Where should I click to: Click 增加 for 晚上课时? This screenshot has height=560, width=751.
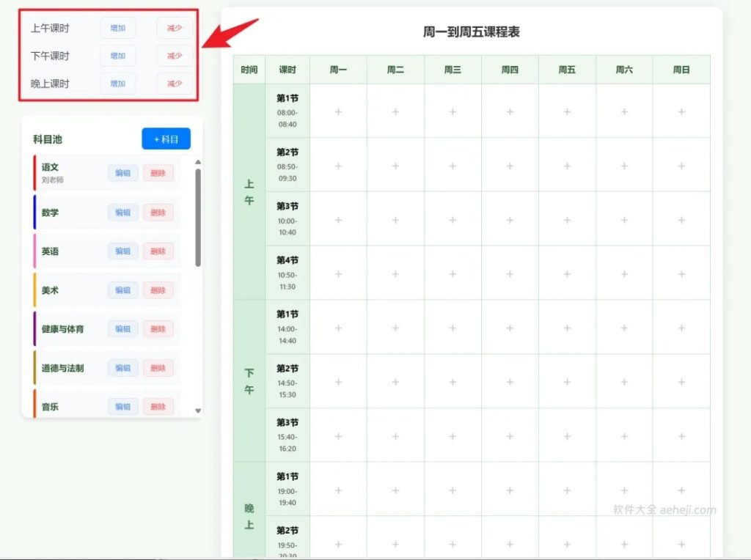pos(117,84)
